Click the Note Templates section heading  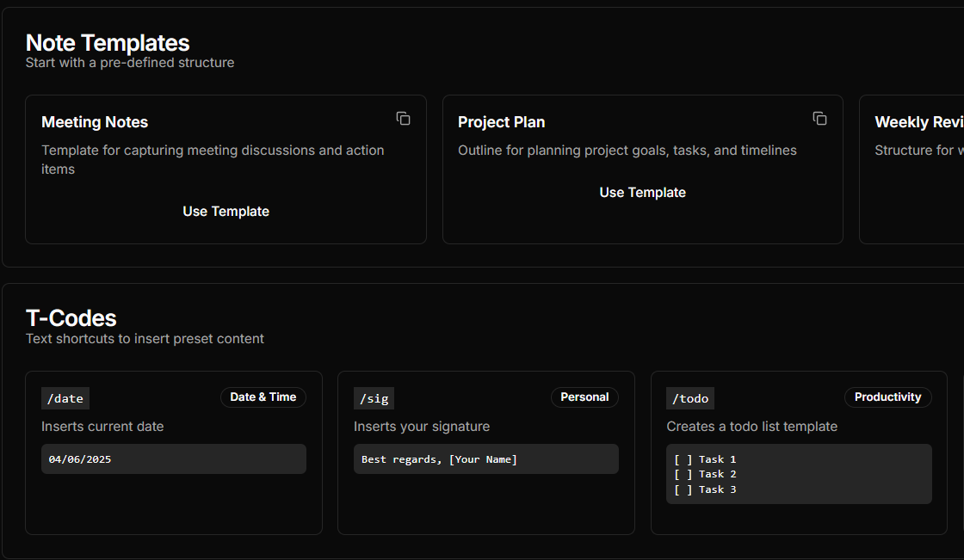coord(108,43)
